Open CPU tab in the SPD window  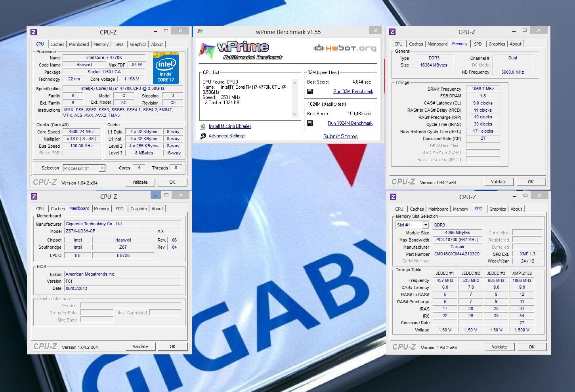click(x=399, y=209)
